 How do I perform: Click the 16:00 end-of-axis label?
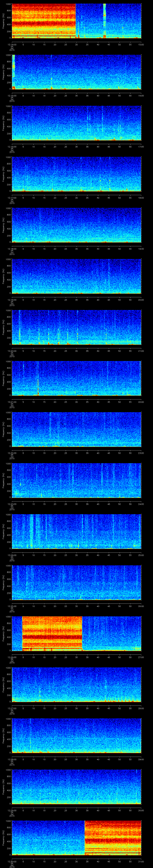[x=141, y=96]
